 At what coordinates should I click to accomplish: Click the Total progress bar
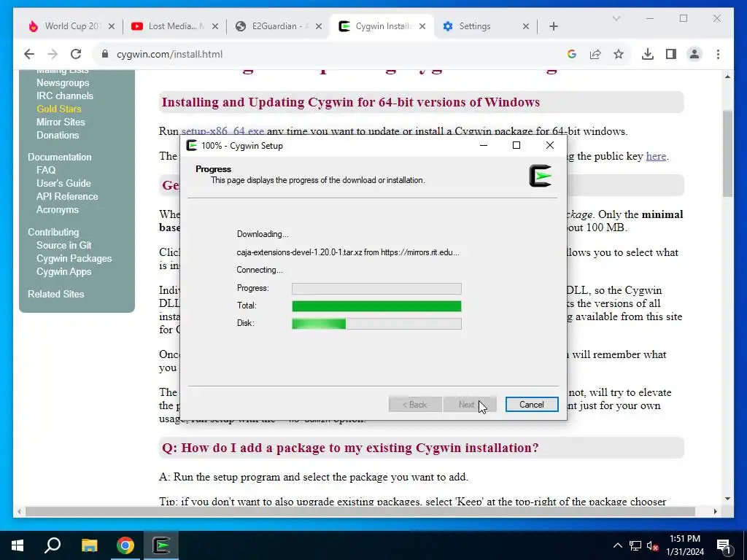[x=376, y=306]
